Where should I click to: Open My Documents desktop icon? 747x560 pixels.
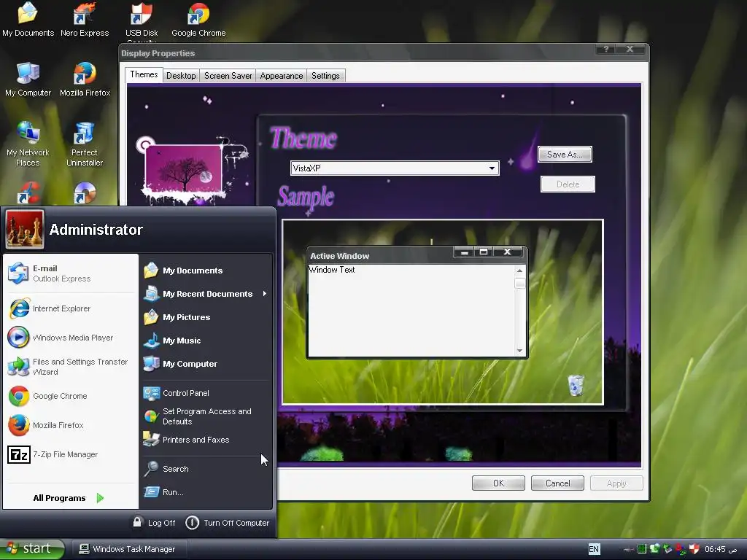(x=28, y=20)
